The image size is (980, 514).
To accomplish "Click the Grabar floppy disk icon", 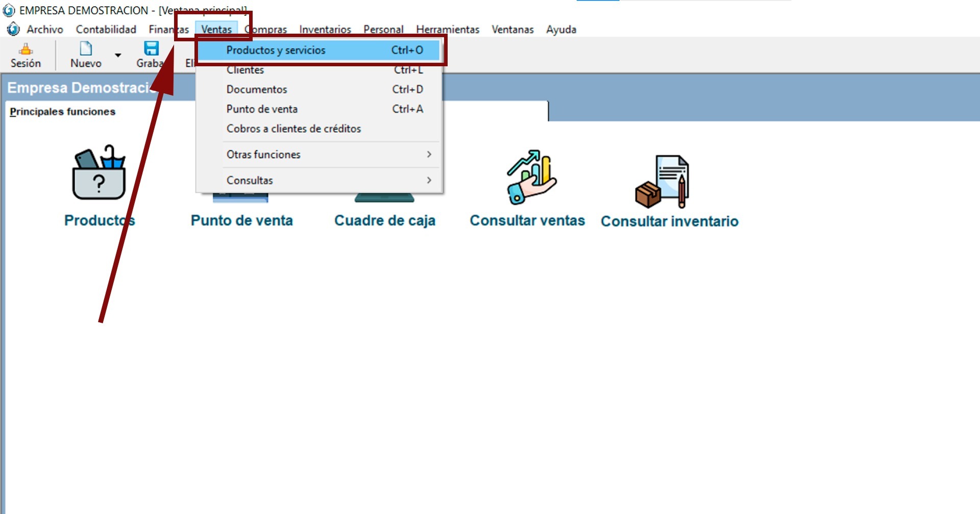I will [151, 49].
